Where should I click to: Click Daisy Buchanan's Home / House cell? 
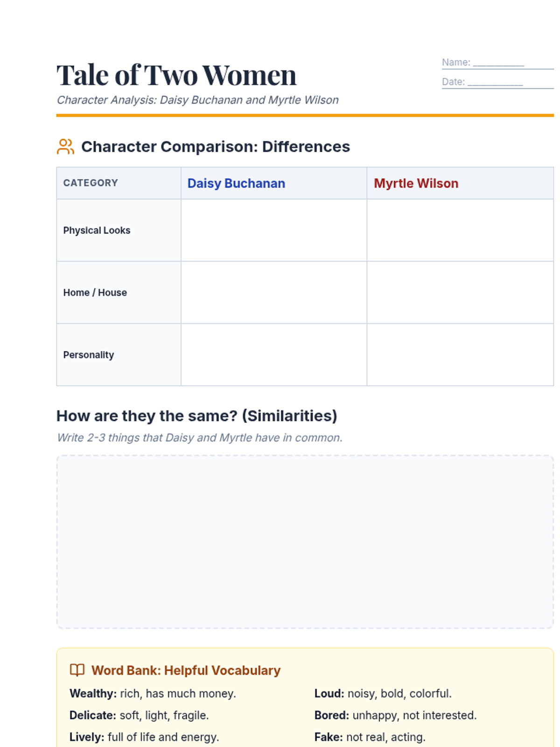[x=274, y=292]
